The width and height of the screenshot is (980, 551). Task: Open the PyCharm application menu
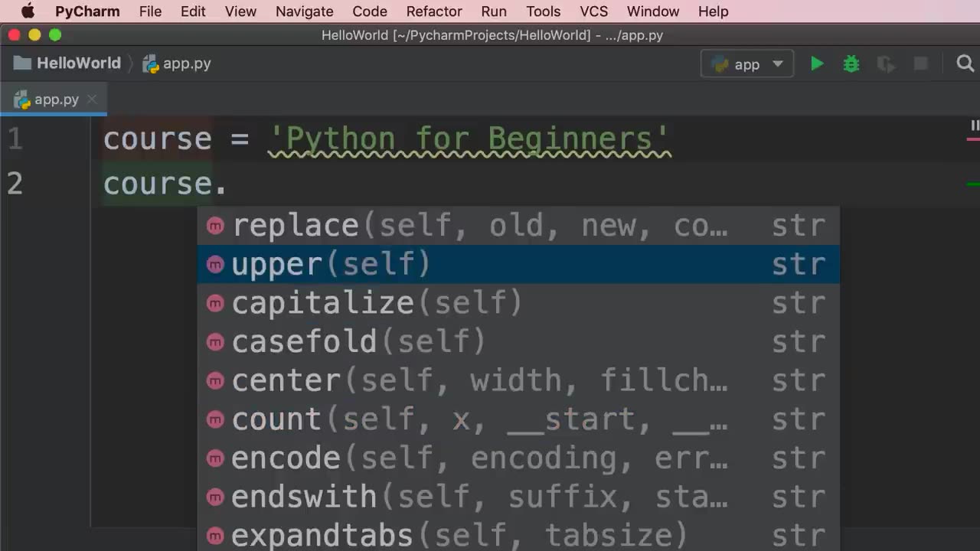coord(87,11)
